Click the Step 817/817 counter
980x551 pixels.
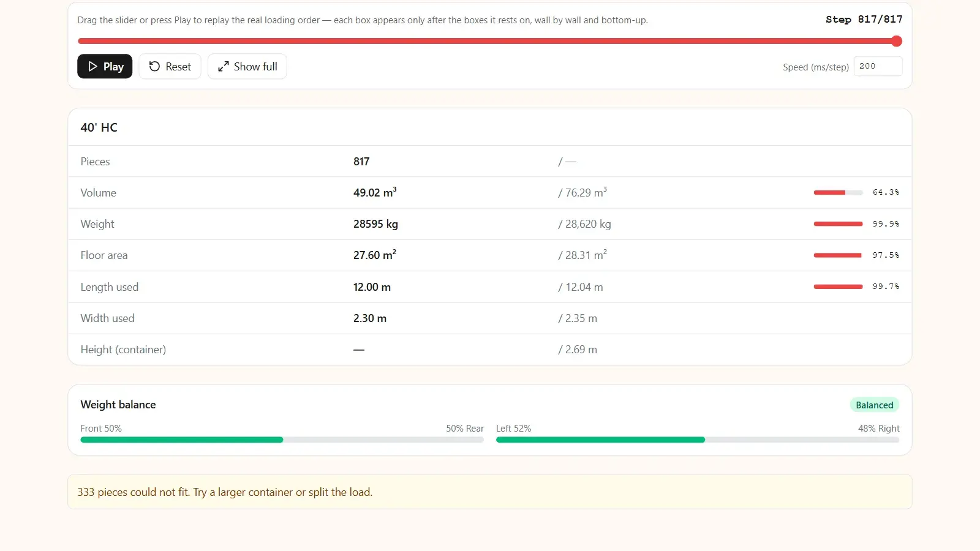864,20
